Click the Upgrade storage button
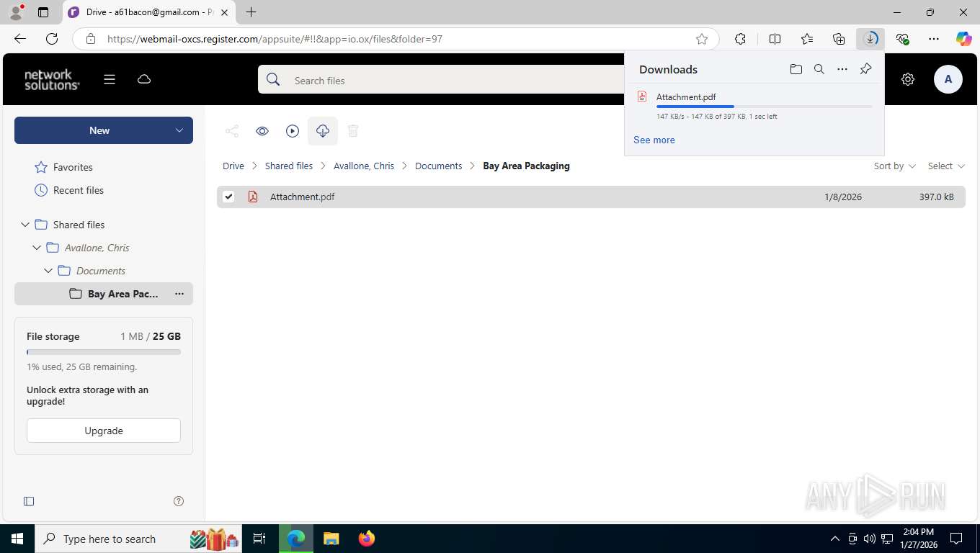The image size is (980, 553). pyautogui.click(x=104, y=431)
